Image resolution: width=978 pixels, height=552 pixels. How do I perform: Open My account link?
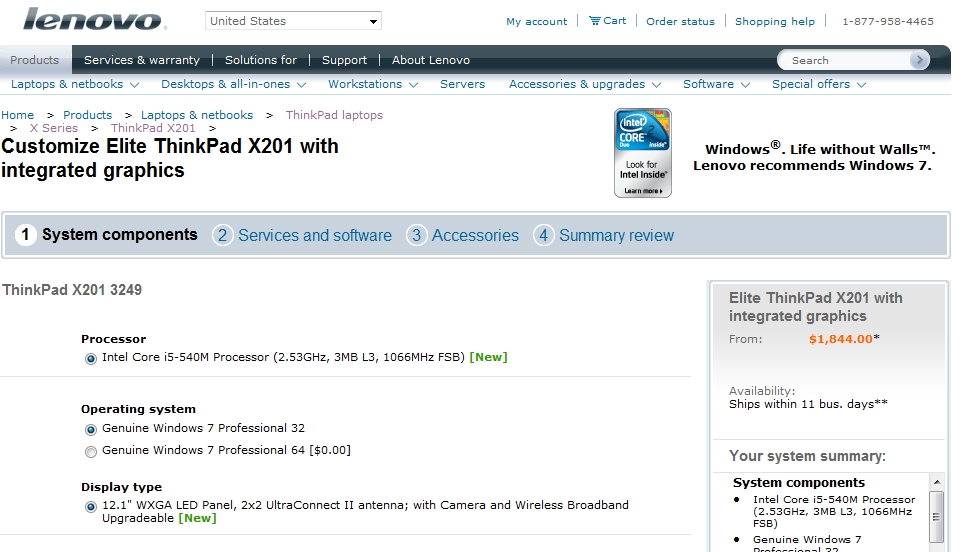[536, 21]
